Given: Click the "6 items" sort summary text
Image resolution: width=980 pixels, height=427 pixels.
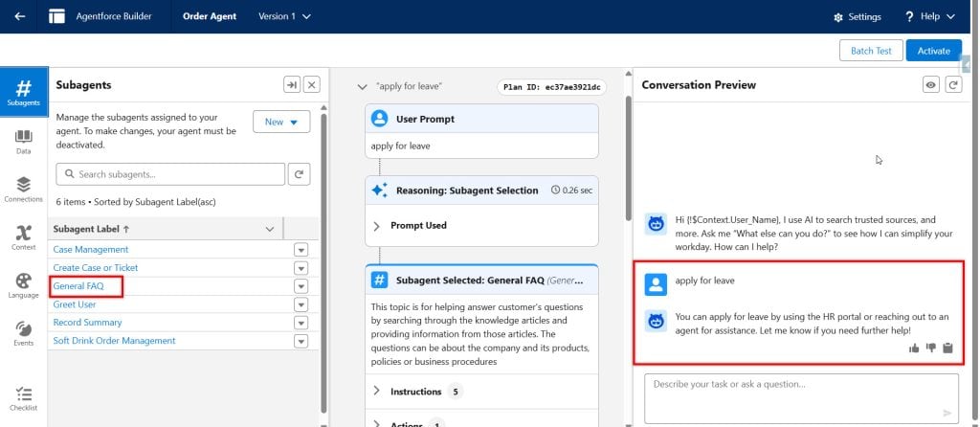Looking at the screenshot, I should [136, 203].
